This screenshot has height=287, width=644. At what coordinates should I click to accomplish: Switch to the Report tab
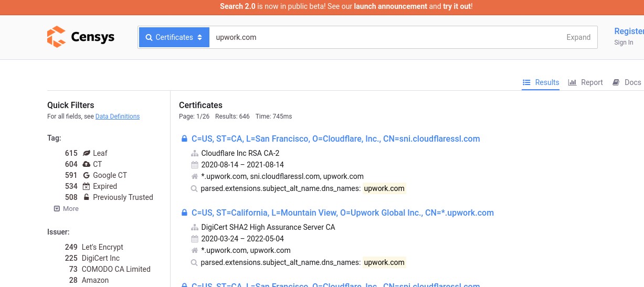(x=585, y=82)
